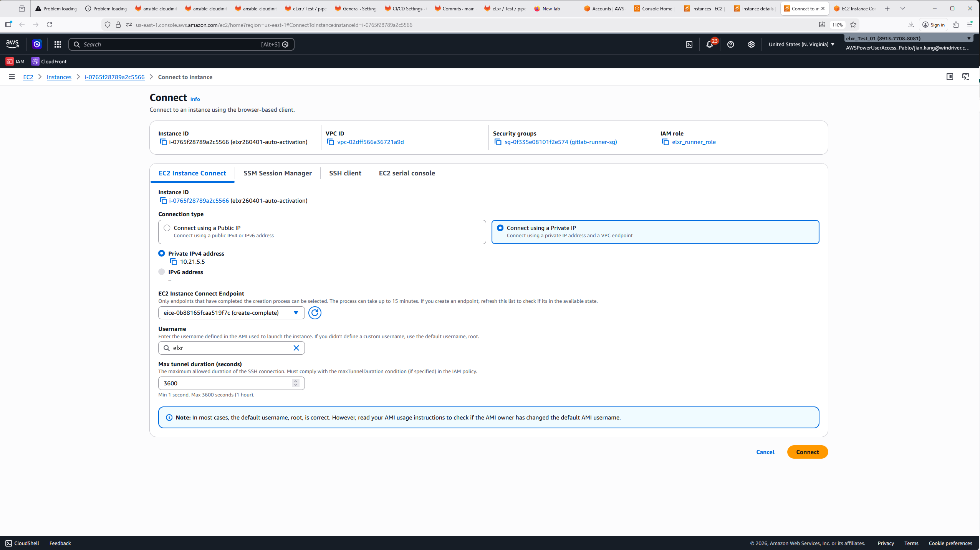Open the United States region selector

[x=801, y=44]
